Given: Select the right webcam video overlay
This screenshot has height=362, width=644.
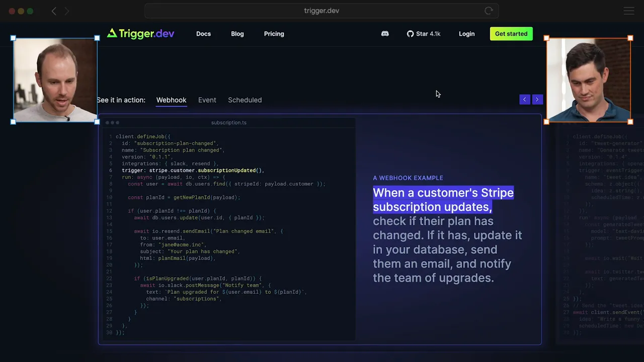Looking at the screenshot, I should (x=589, y=80).
